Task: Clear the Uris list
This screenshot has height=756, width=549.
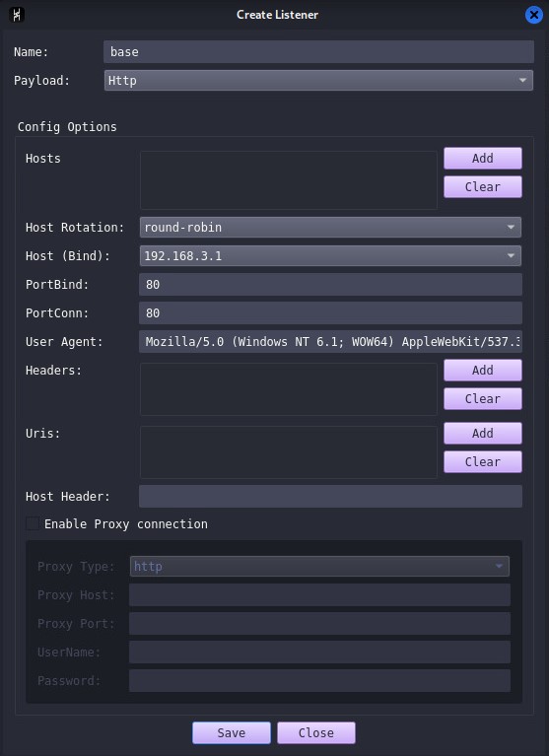Action: point(483,461)
